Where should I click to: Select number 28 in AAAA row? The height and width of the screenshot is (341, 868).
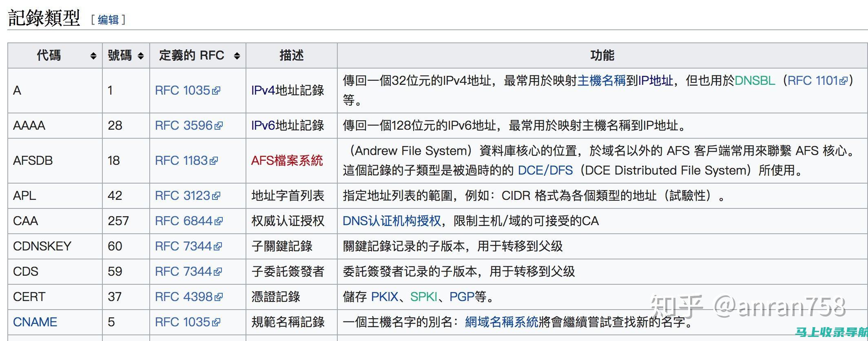pos(115,125)
